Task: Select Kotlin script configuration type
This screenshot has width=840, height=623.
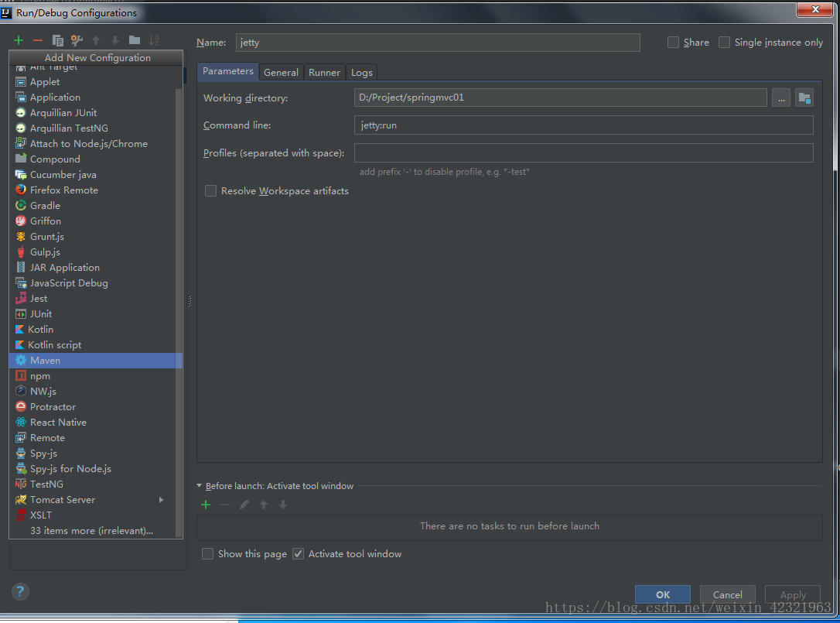Action: [x=96, y=345]
